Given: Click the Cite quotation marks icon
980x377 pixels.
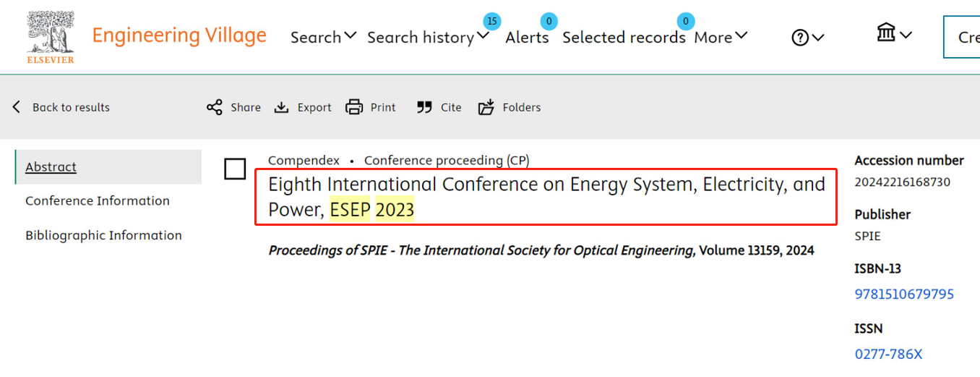Looking at the screenshot, I should [424, 107].
